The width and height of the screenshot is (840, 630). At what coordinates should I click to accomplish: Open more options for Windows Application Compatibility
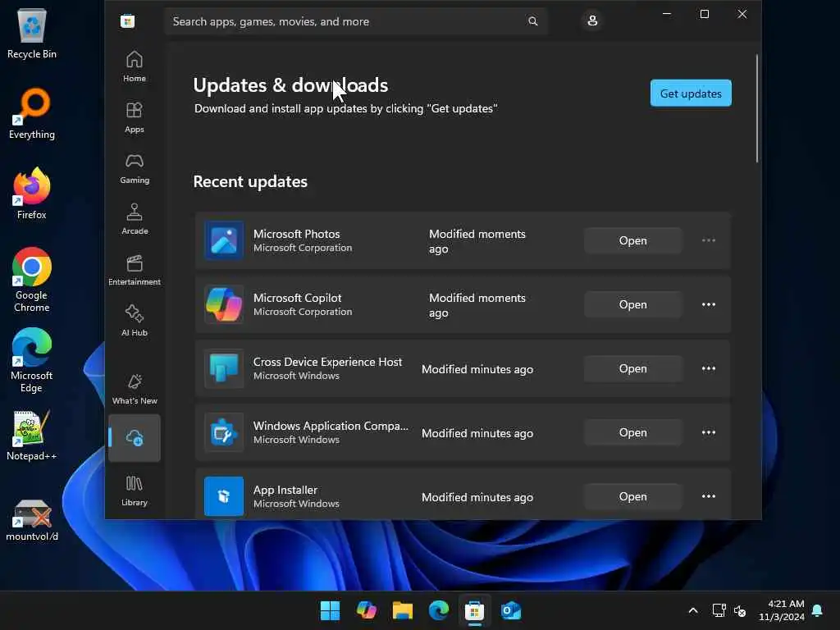pos(708,432)
